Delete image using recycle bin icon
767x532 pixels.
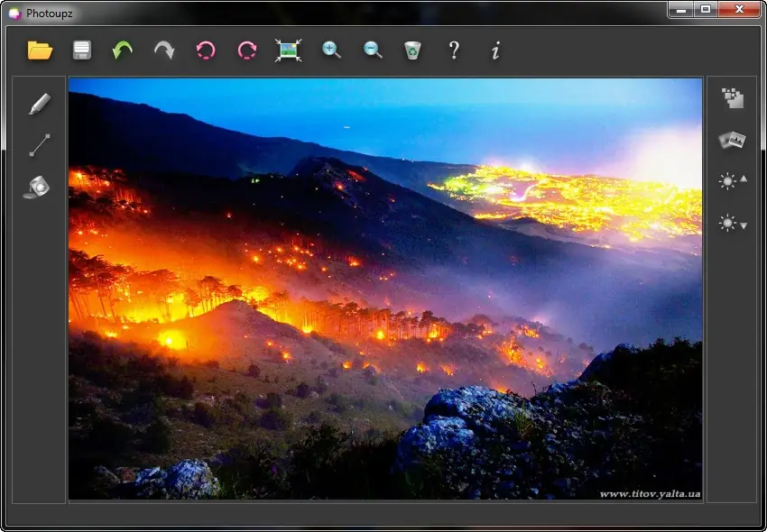[413, 50]
